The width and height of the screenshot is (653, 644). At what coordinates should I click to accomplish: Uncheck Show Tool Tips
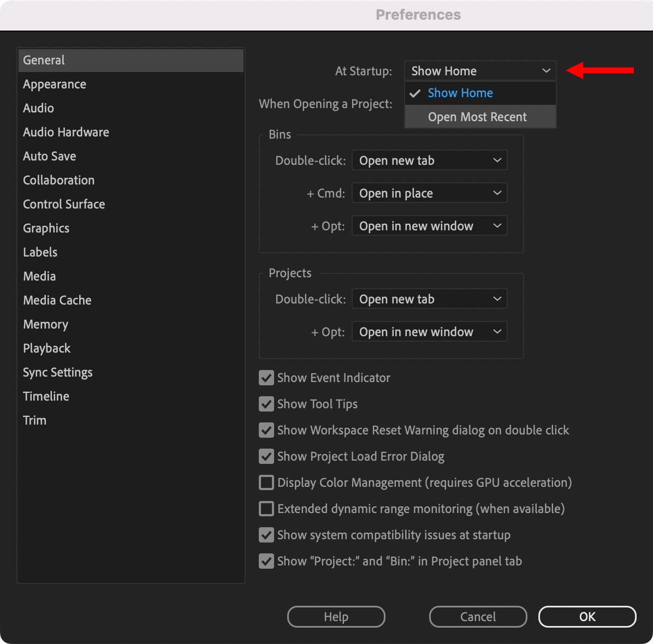[266, 404]
